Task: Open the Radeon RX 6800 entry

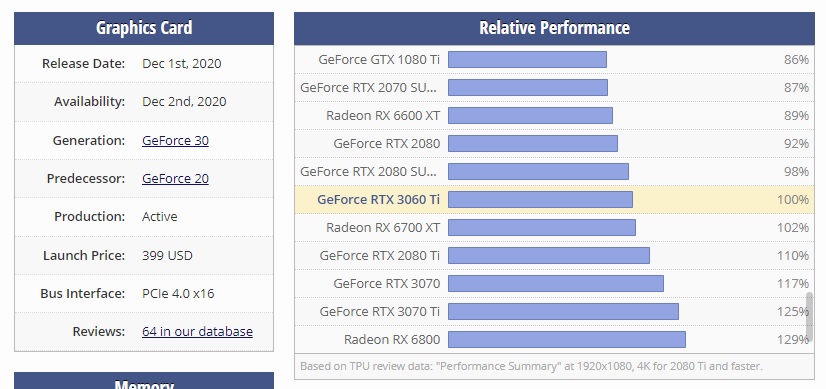Action: pos(554,339)
